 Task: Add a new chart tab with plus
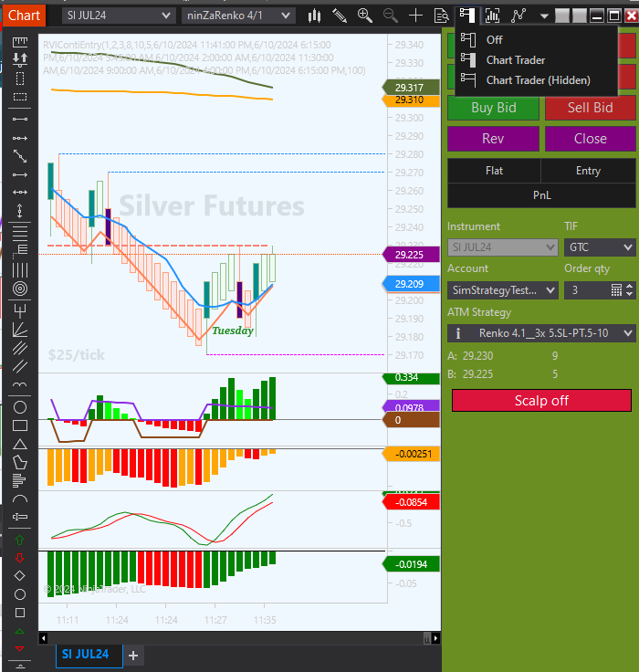pos(133,656)
